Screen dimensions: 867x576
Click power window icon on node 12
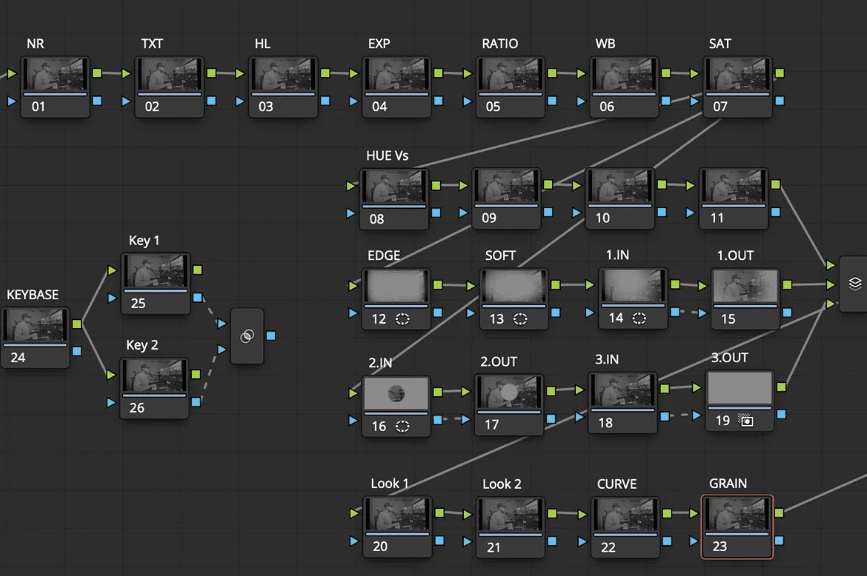pos(403,319)
